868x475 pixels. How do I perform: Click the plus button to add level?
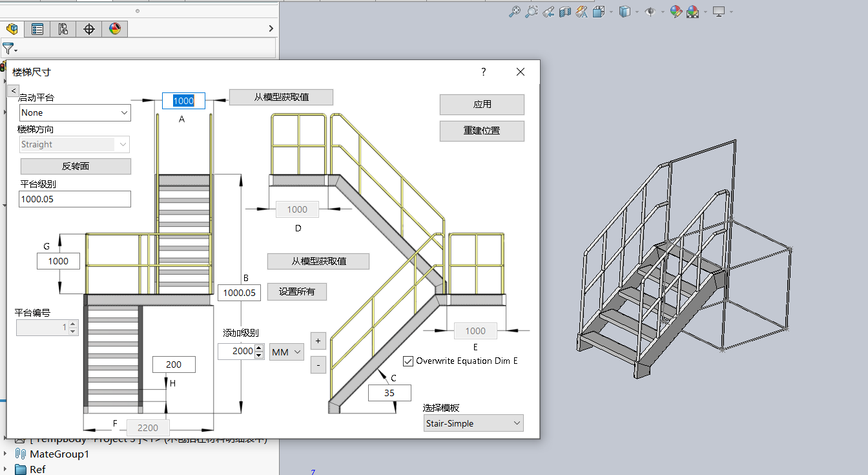pyautogui.click(x=318, y=340)
